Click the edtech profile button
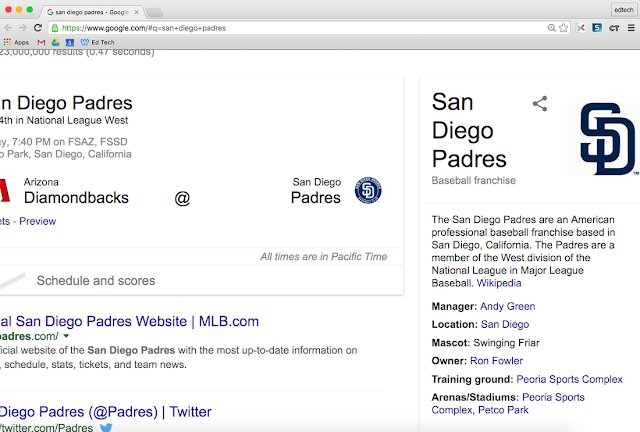The height and width of the screenshot is (432, 640). [x=624, y=10]
